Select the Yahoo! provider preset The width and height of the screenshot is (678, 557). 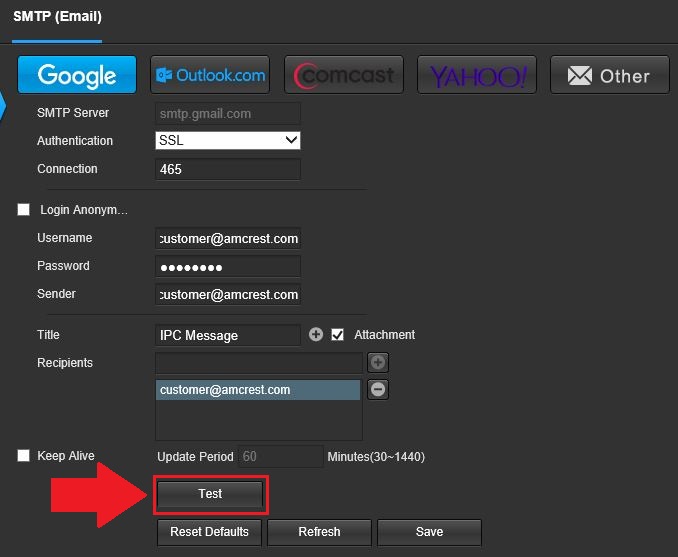click(477, 74)
